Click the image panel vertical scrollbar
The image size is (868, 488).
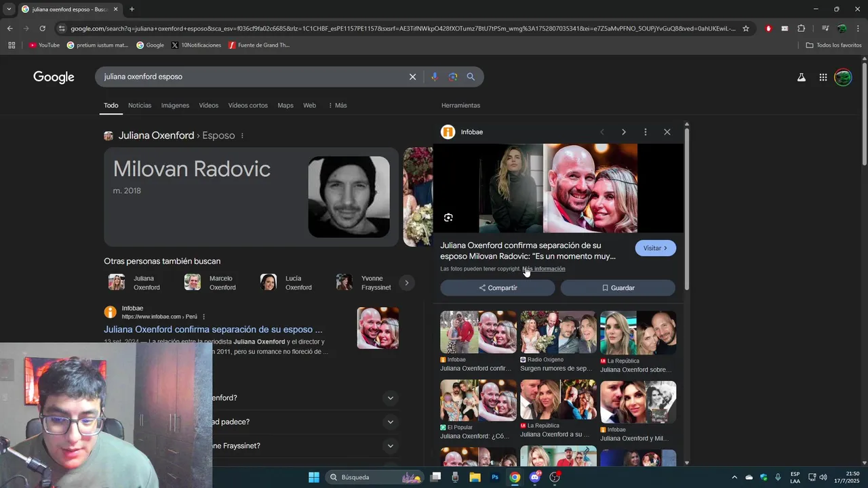tap(687, 210)
